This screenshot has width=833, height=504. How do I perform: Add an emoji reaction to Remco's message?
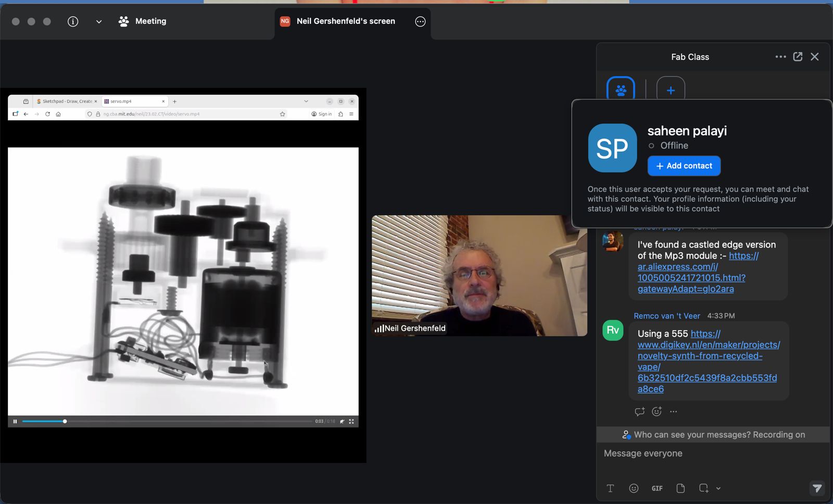pos(657,411)
